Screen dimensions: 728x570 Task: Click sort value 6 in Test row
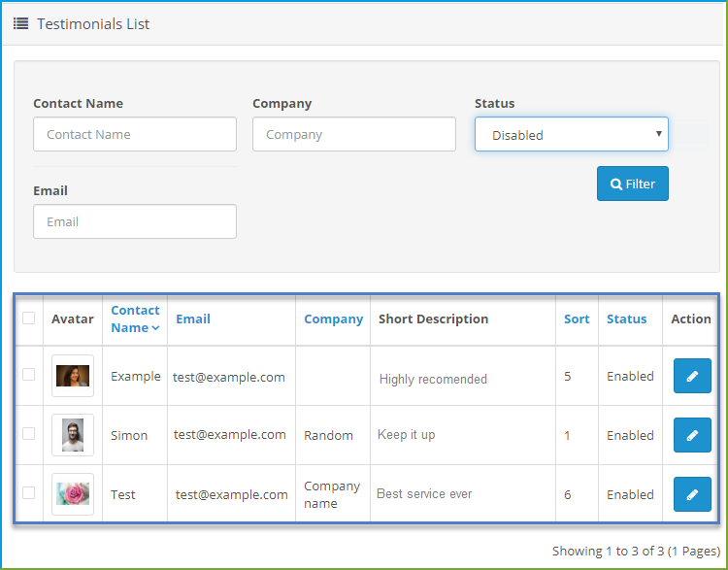[568, 494]
